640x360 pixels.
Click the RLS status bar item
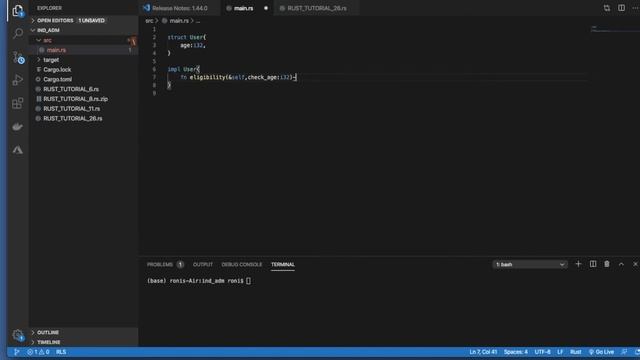click(61, 352)
